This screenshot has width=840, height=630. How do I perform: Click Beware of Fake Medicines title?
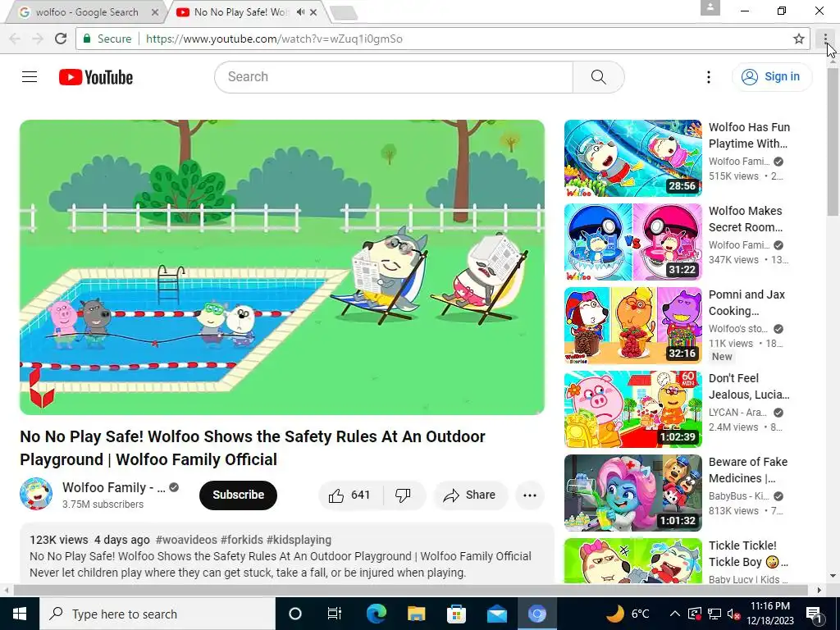coord(748,470)
